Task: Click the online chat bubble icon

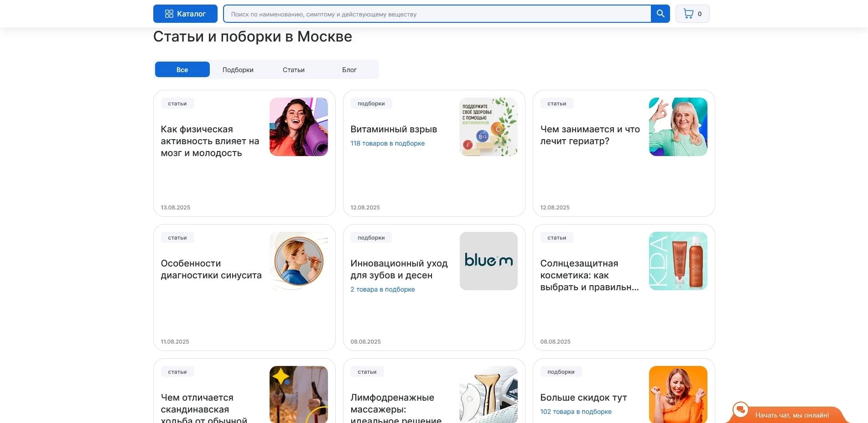Action: click(740, 409)
